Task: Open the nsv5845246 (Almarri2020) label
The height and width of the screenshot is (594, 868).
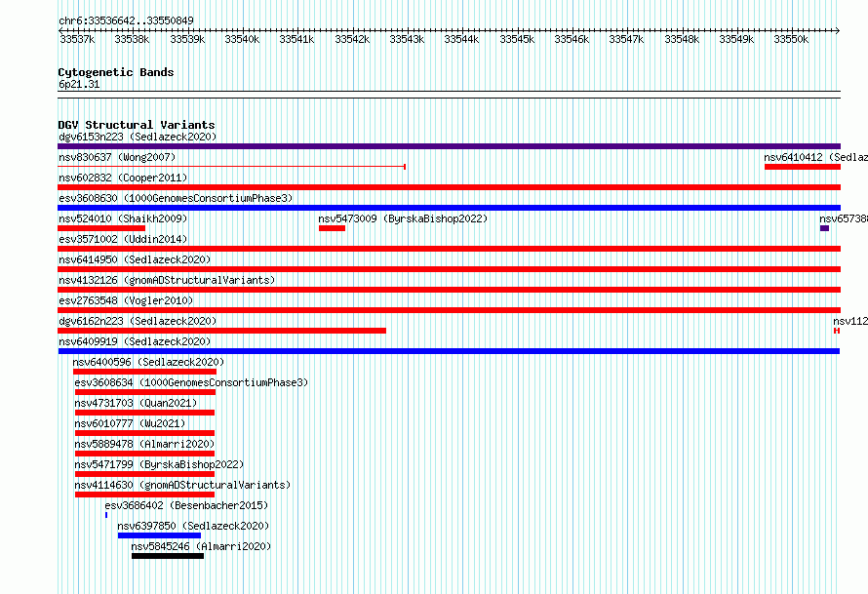Action: [202, 546]
